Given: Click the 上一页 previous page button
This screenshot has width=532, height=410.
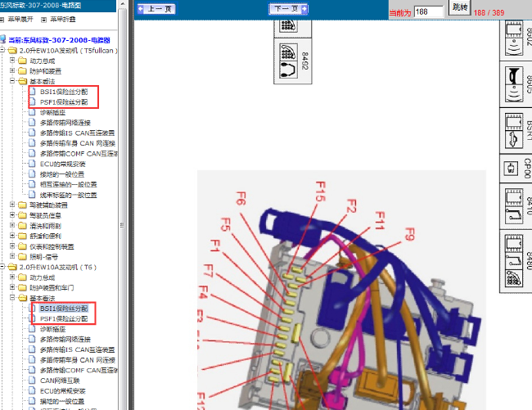Looking at the screenshot, I should (x=156, y=9).
